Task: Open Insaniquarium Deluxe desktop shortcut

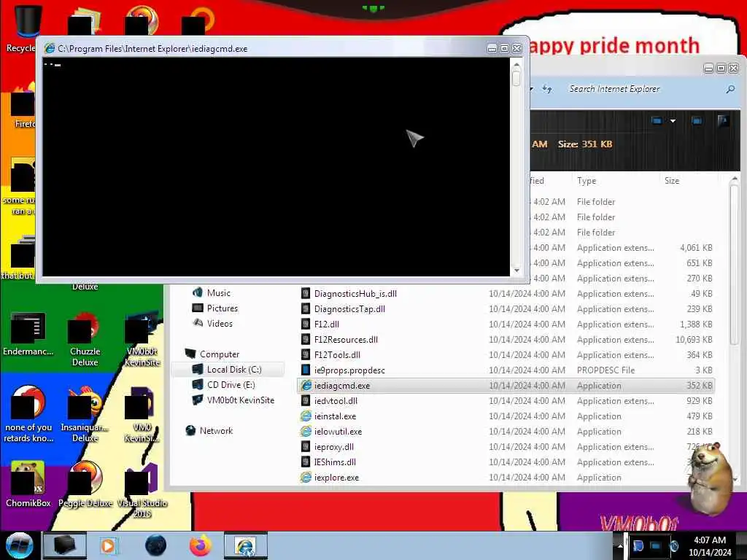Action: pyautogui.click(x=85, y=414)
